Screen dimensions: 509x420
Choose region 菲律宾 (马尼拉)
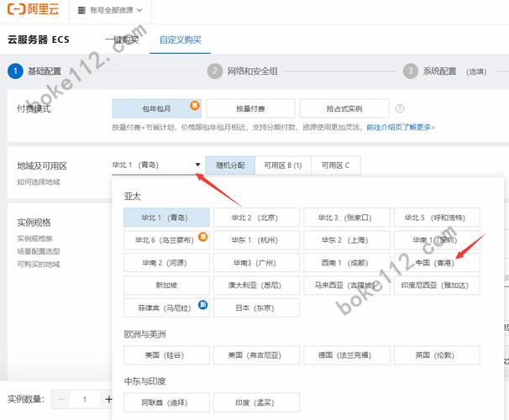pyautogui.click(x=166, y=307)
